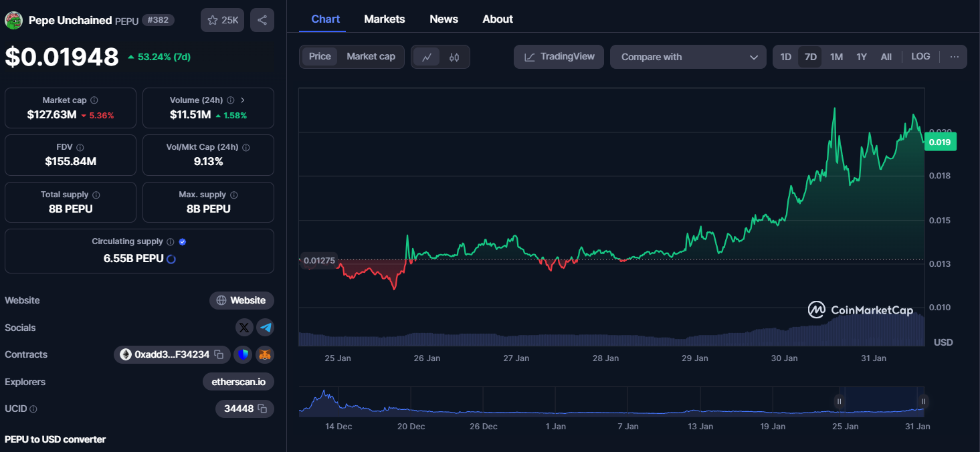Click info icon next to UCID label
The image size is (980, 452).
33,409
